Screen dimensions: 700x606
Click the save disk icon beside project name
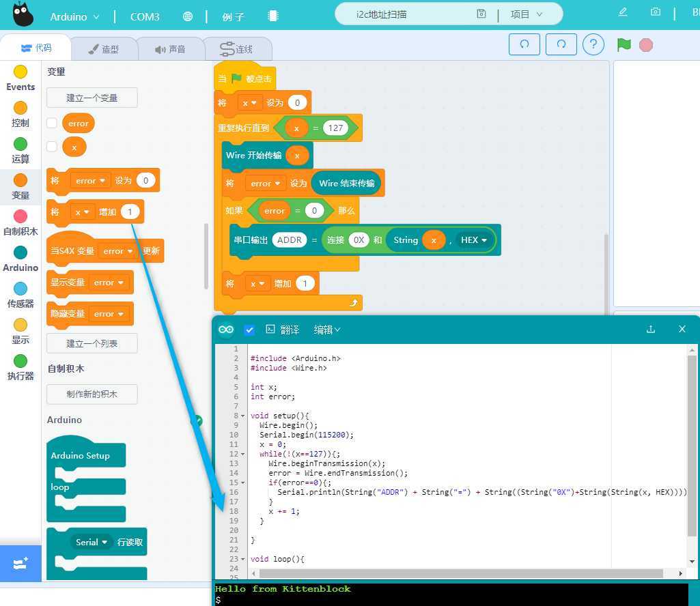[x=481, y=14]
